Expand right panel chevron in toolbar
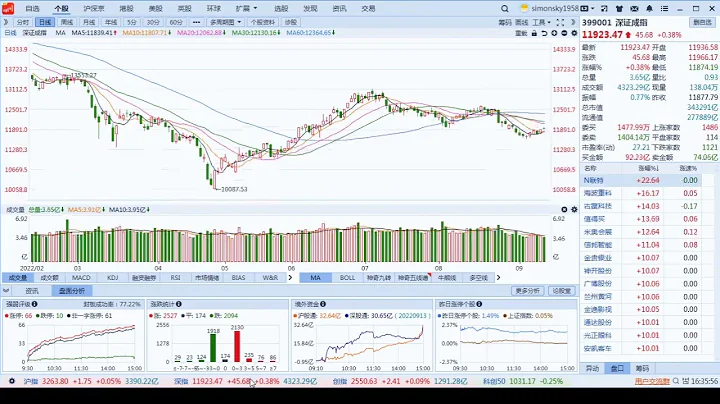 [573, 22]
